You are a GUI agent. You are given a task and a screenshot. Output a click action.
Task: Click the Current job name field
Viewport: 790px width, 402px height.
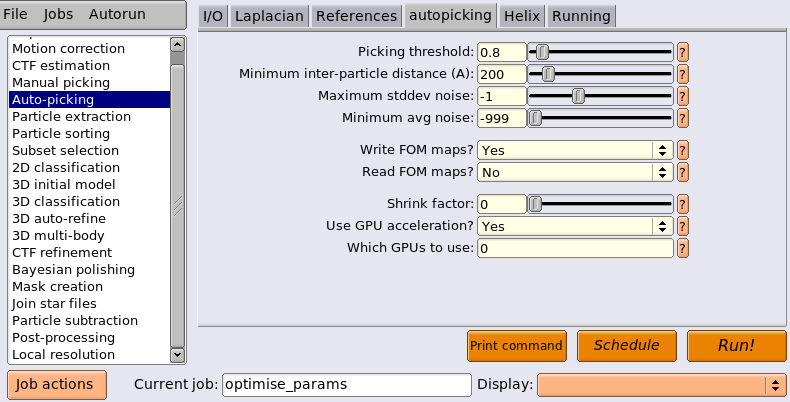click(347, 385)
